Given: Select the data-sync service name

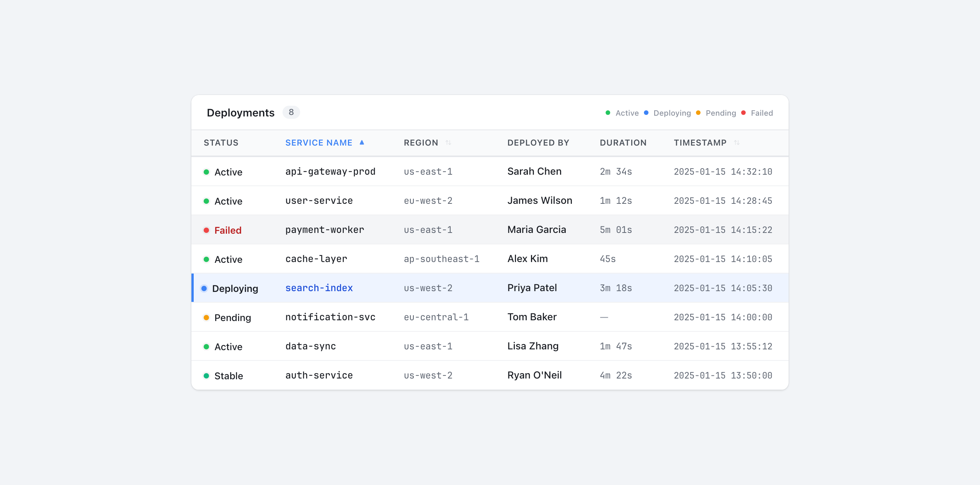Looking at the screenshot, I should click(310, 346).
